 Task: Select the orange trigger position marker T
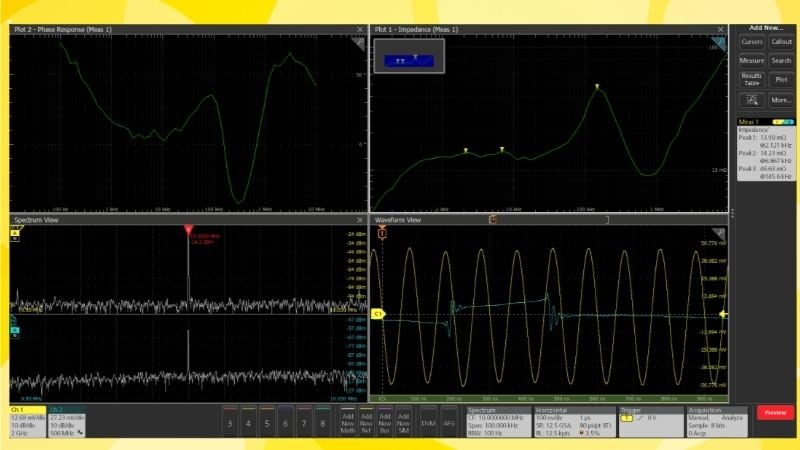(x=382, y=233)
